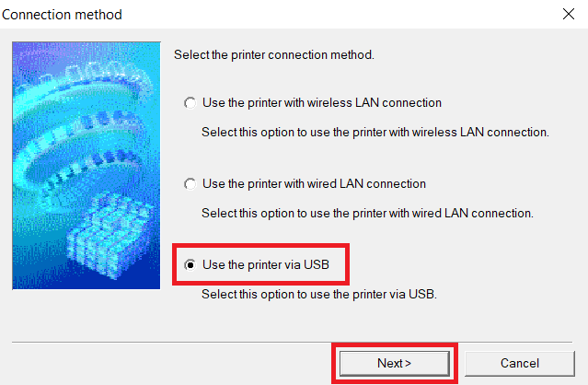Close the Connection method dialog with X

569,14
